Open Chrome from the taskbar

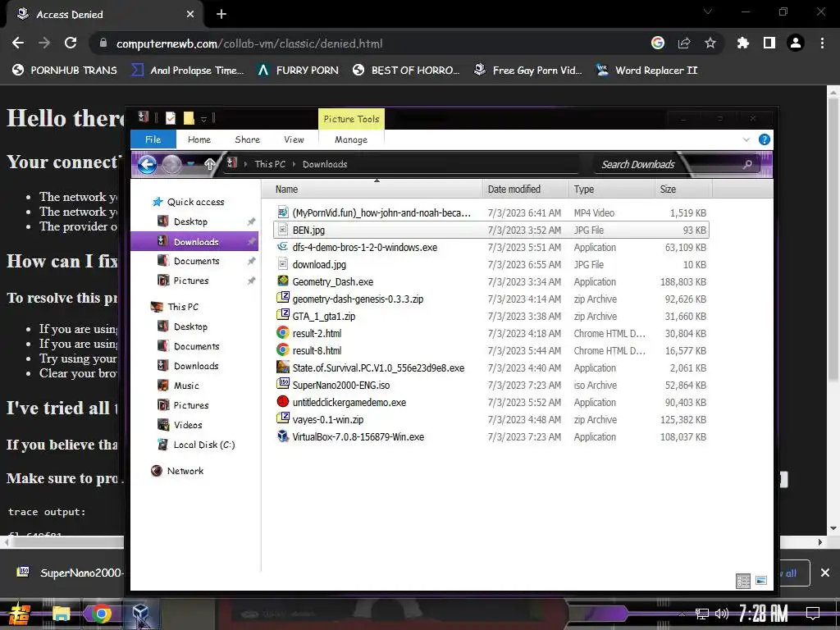(x=101, y=614)
